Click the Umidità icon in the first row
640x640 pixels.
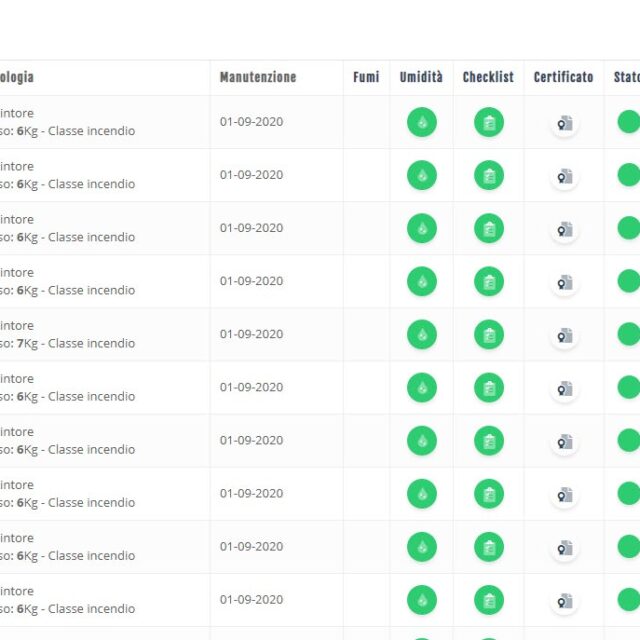point(421,123)
